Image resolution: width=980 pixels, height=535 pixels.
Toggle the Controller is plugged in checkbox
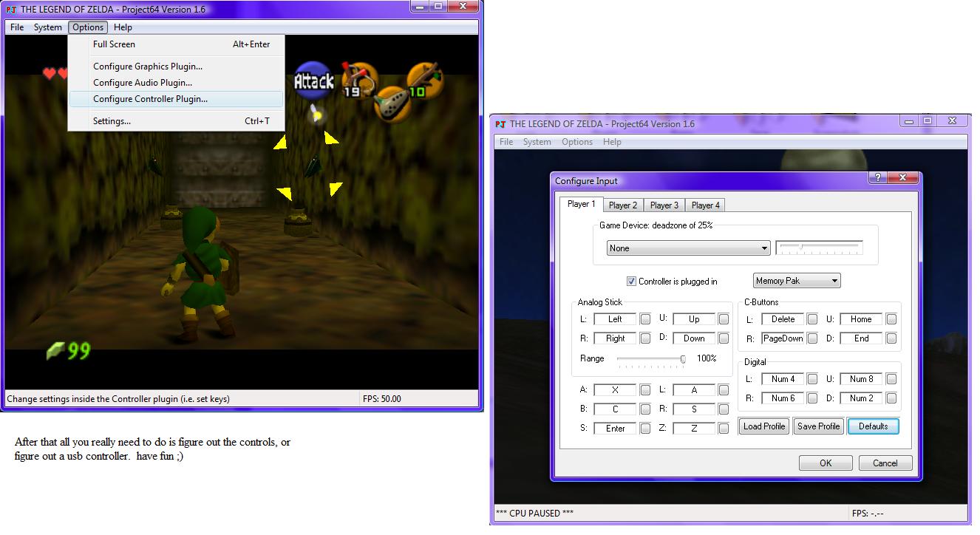[631, 282]
